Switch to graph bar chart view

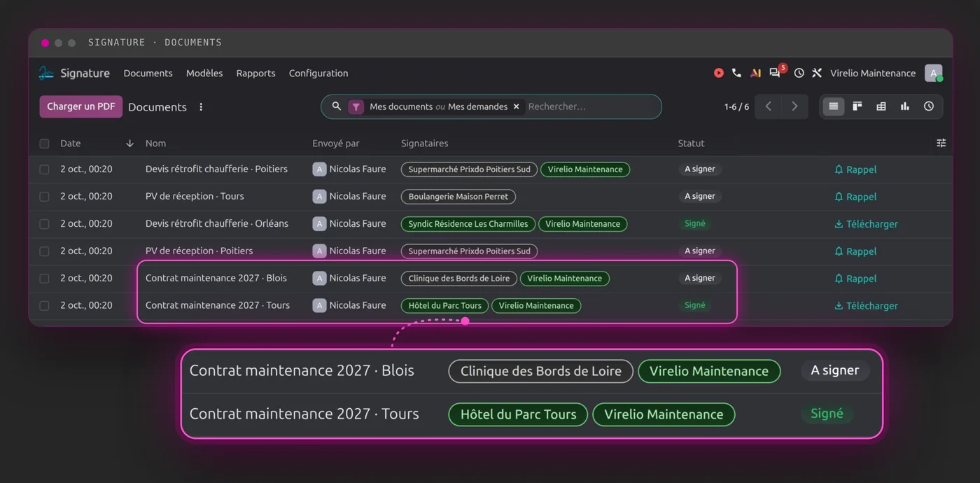[x=904, y=106]
